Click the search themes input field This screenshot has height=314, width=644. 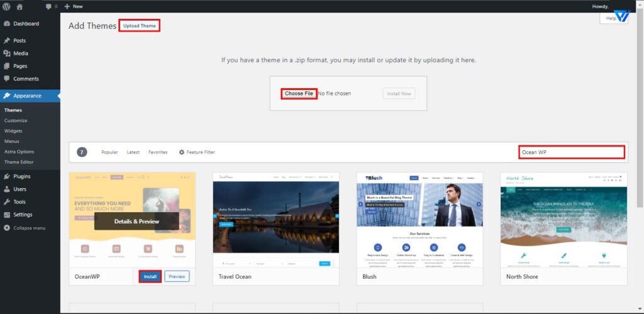click(x=572, y=152)
